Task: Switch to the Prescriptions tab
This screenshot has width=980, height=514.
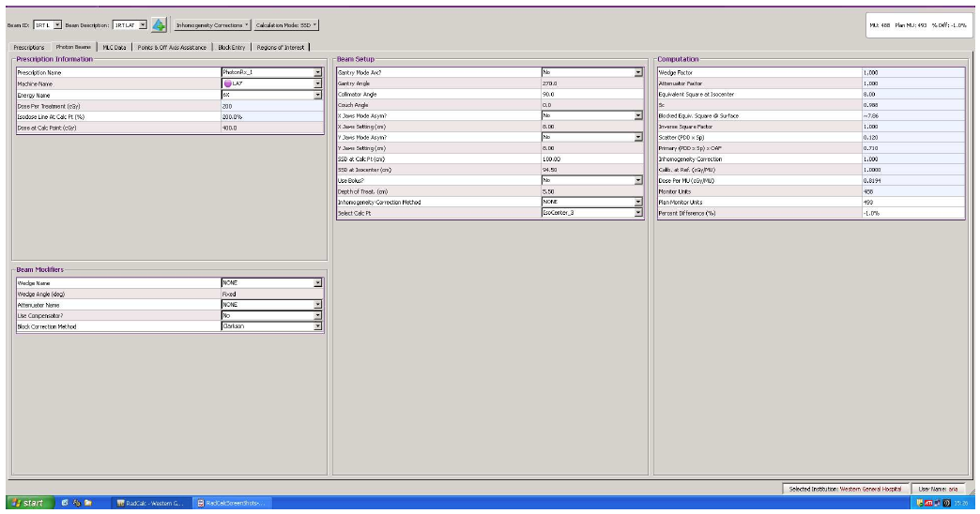Action: pyautogui.click(x=29, y=48)
